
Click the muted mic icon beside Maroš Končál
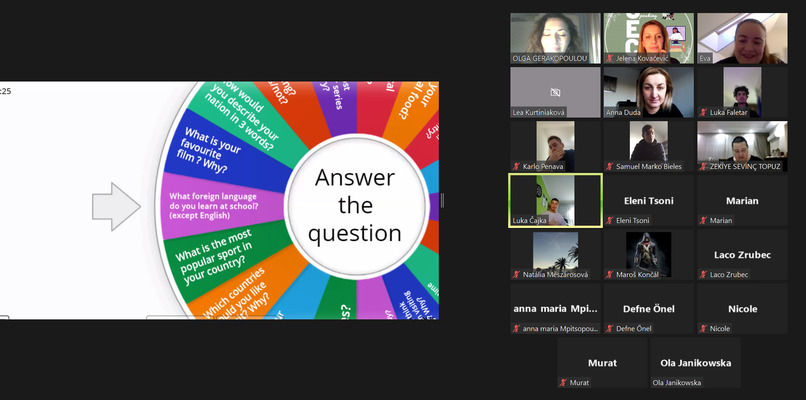tap(610, 274)
